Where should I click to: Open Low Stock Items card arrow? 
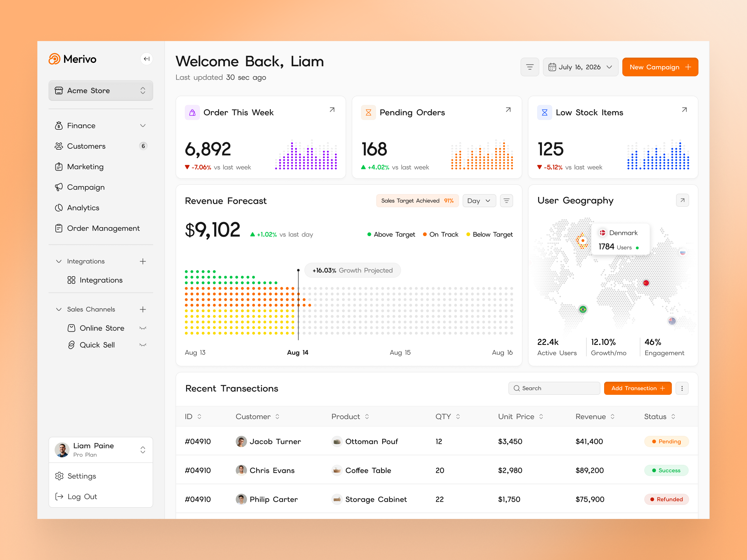(x=684, y=110)
